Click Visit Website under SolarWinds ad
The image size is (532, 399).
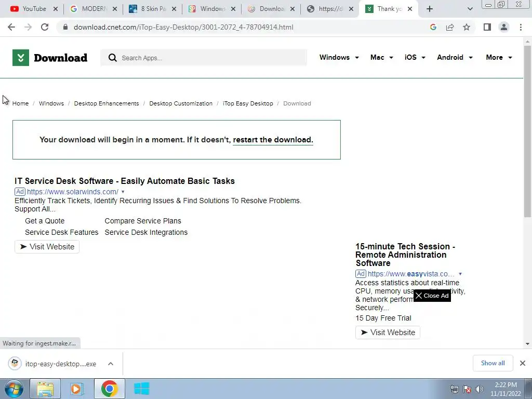[47, 247]
